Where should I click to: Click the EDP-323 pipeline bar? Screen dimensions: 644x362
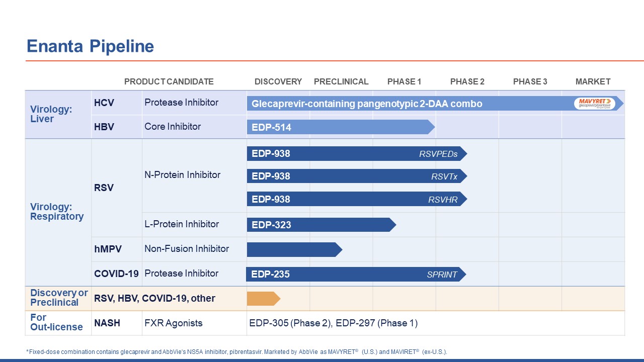320,225
